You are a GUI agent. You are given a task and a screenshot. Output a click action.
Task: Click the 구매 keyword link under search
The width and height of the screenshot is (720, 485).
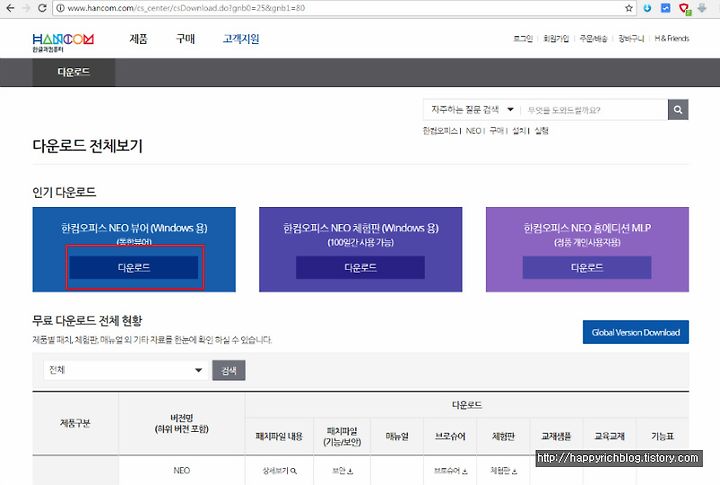pos(496,131)
